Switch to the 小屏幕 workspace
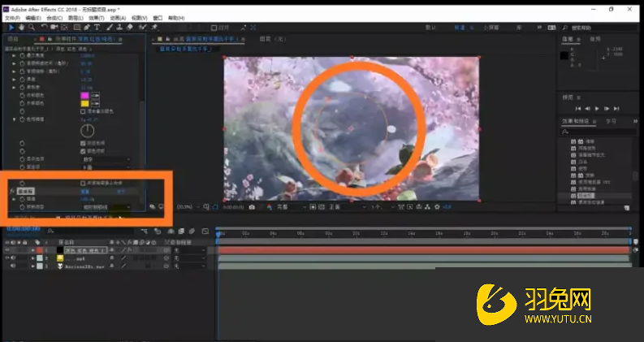Image resolution: width=644 pixels, height=342 pixels. coord(491,28)
